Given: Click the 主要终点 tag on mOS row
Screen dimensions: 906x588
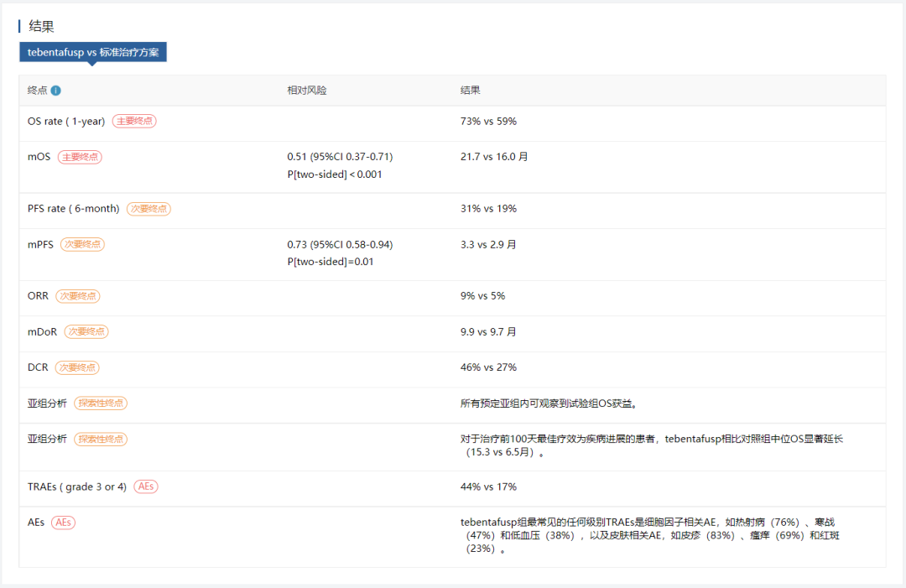Looking at the screenshot, I should coord(80,157).
